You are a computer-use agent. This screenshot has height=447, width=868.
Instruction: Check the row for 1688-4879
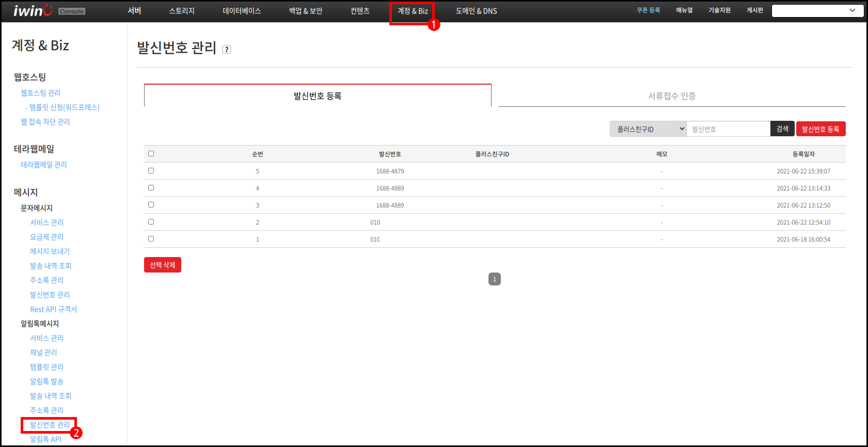coord(151,171)
